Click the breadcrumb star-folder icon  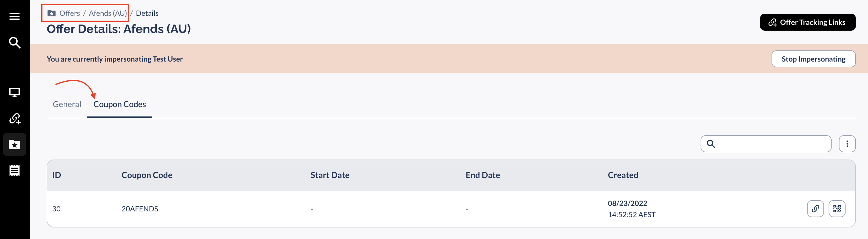pyautogui.click(x=52, y=13)
